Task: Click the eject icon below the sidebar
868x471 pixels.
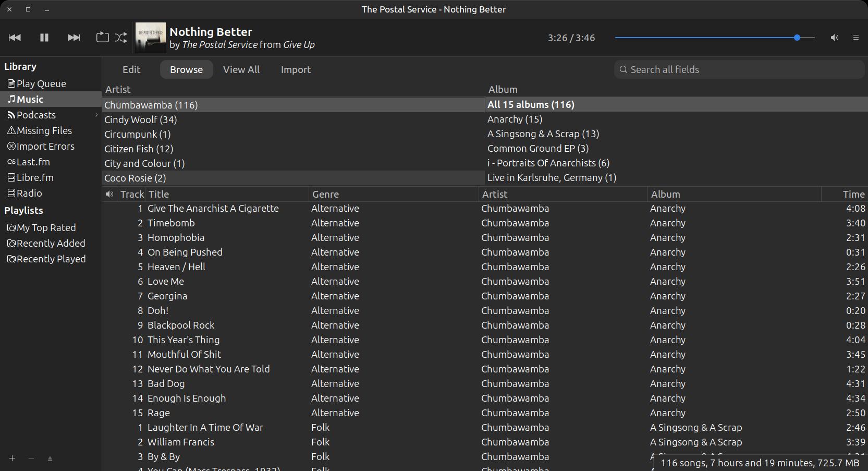Action: (x=50, y=458)
